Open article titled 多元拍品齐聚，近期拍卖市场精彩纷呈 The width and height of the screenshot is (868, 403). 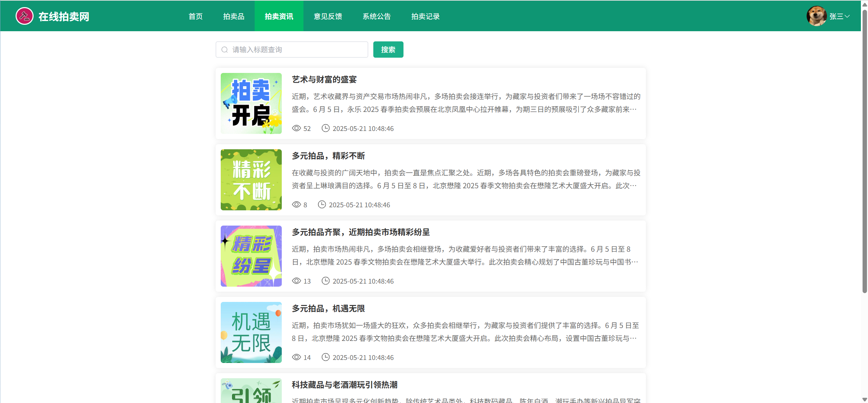tap(361, 232)
